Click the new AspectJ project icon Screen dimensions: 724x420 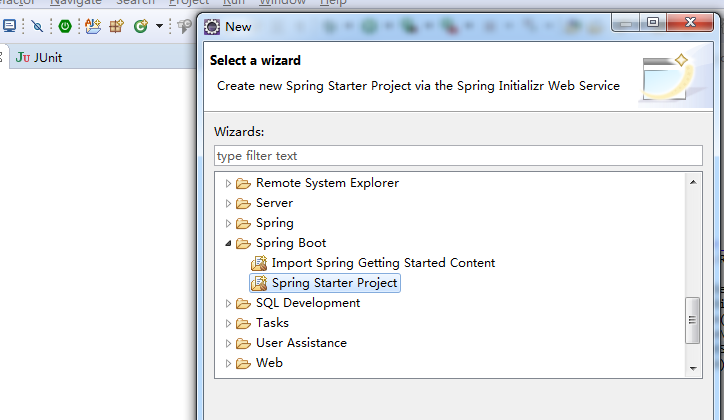coord(93,26)
